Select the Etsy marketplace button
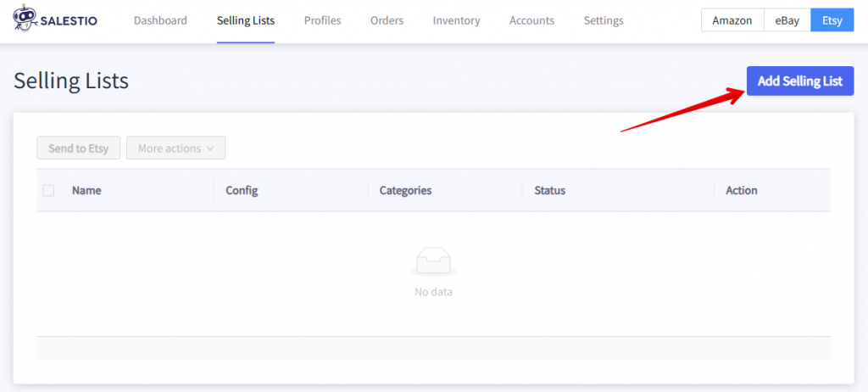Image resolution: width=868 pixels, height=392 pixels. point(832,20)
